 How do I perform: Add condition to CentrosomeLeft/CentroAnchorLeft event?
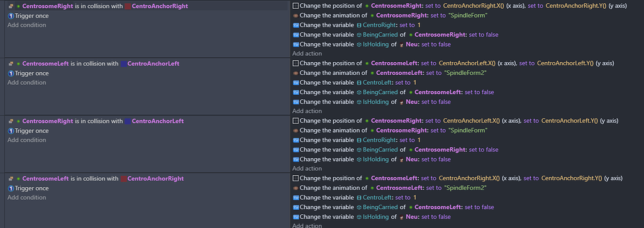[x=26, y=82]
